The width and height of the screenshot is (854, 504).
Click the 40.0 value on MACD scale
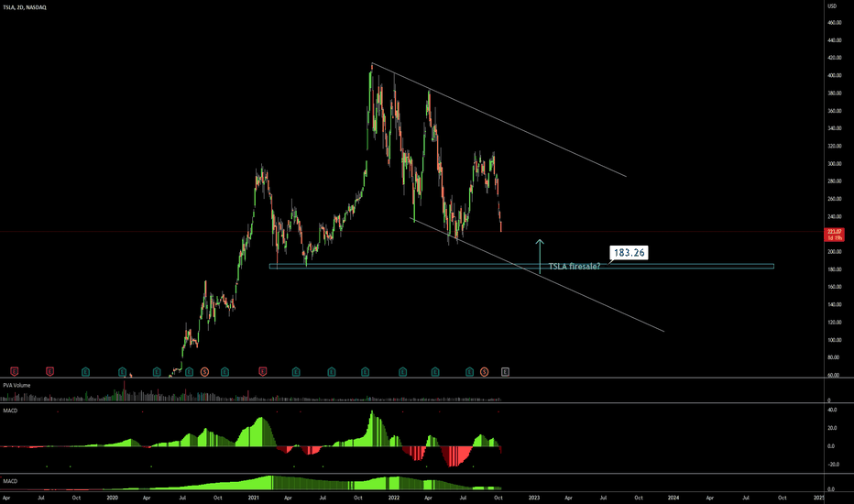click(832, 410)
